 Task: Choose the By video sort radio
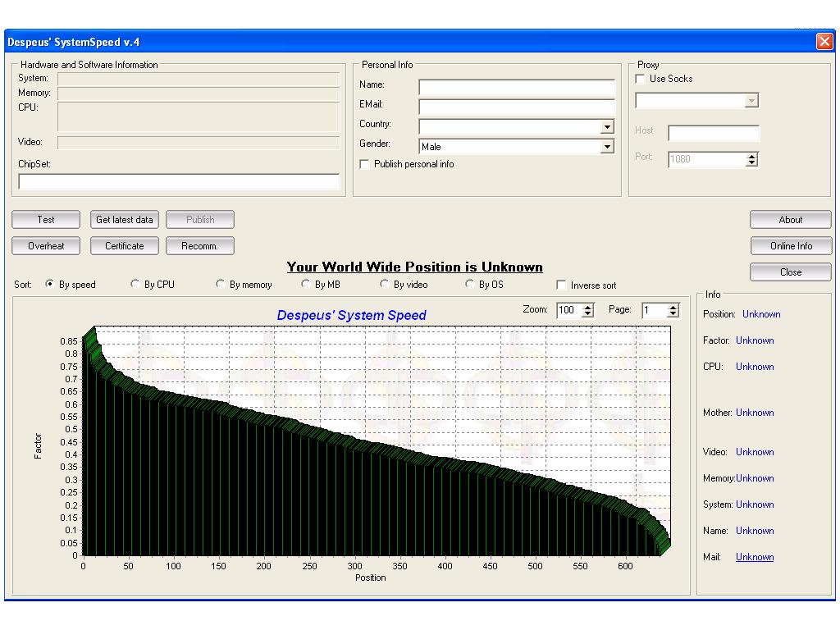pos(385,284)
